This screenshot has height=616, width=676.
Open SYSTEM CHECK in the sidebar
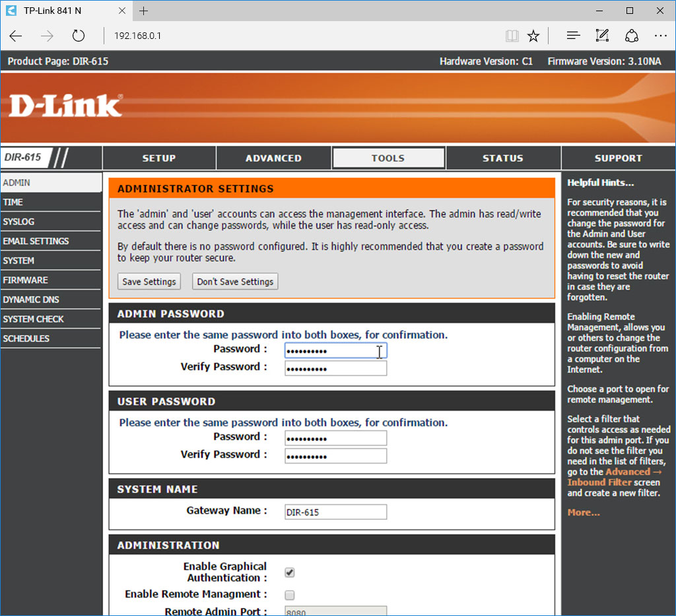click(51, 319)
